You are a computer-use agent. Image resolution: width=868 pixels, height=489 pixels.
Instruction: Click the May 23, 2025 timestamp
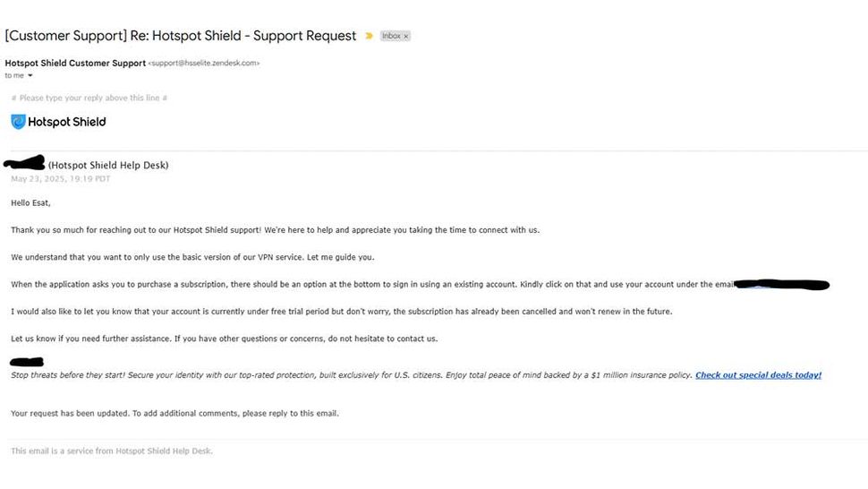61,178
